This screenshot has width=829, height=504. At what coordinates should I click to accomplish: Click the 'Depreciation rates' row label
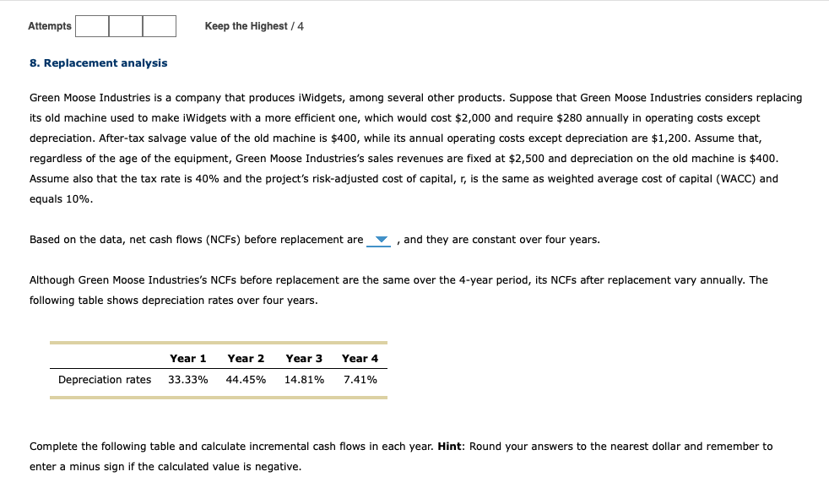104,379
